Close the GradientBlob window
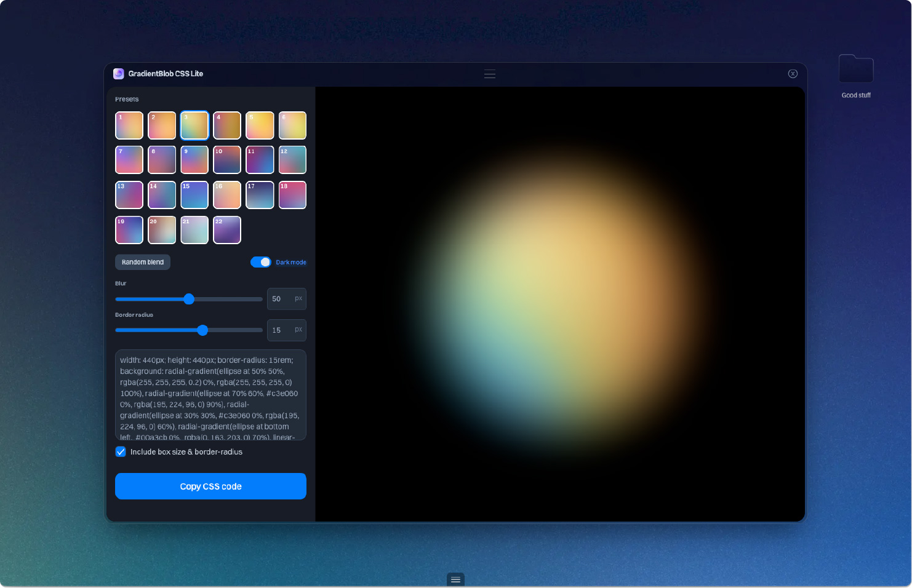 (x=793, y=74)
